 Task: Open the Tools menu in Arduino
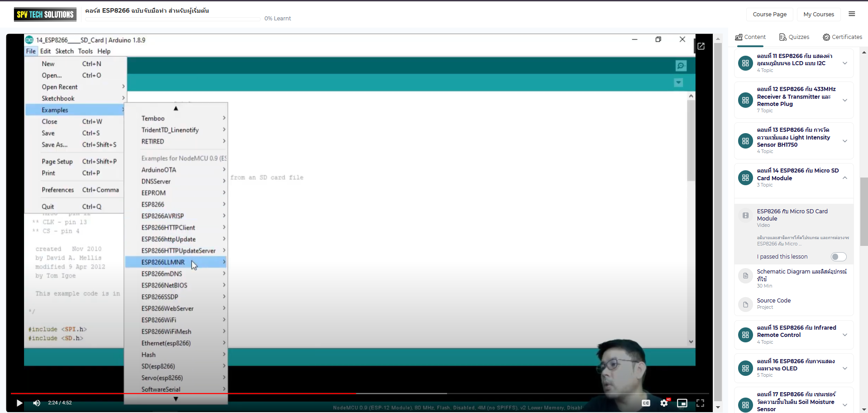point(85,51)
